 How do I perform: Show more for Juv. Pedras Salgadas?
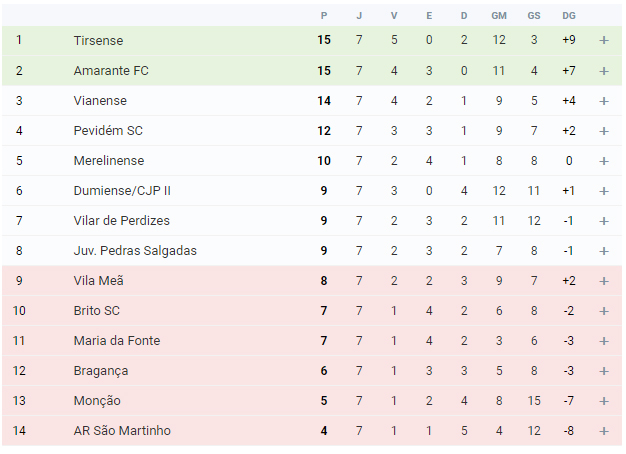(604, 251)
